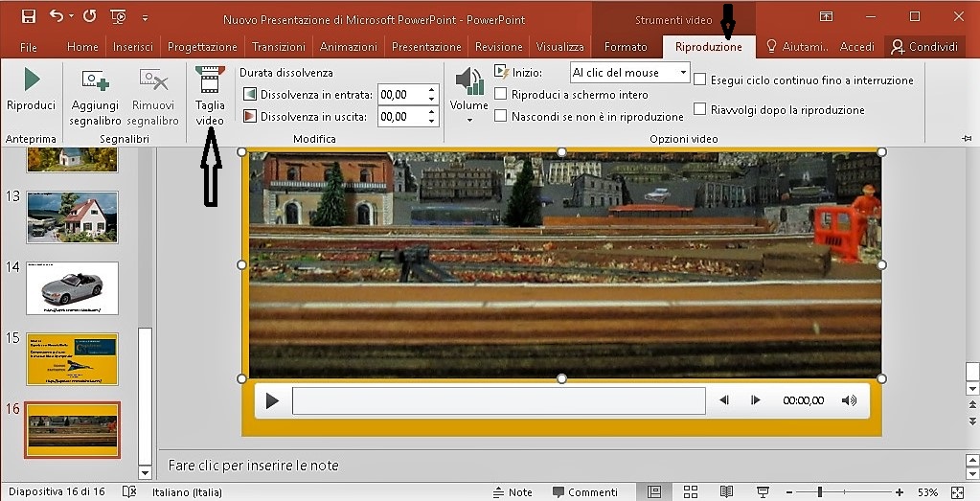Switch to the Animazioni tab

[x=349, y=47]
